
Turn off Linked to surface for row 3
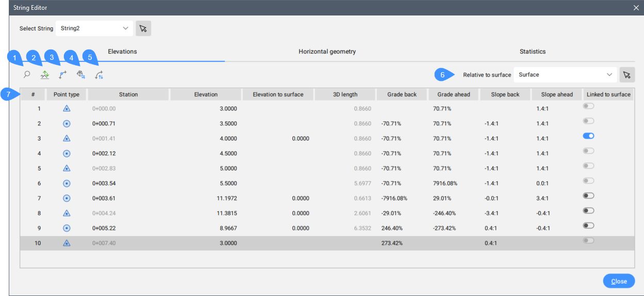coord(588,136)
